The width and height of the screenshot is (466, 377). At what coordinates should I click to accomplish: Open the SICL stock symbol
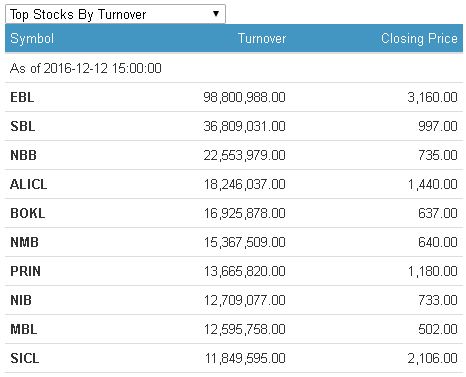25,358
